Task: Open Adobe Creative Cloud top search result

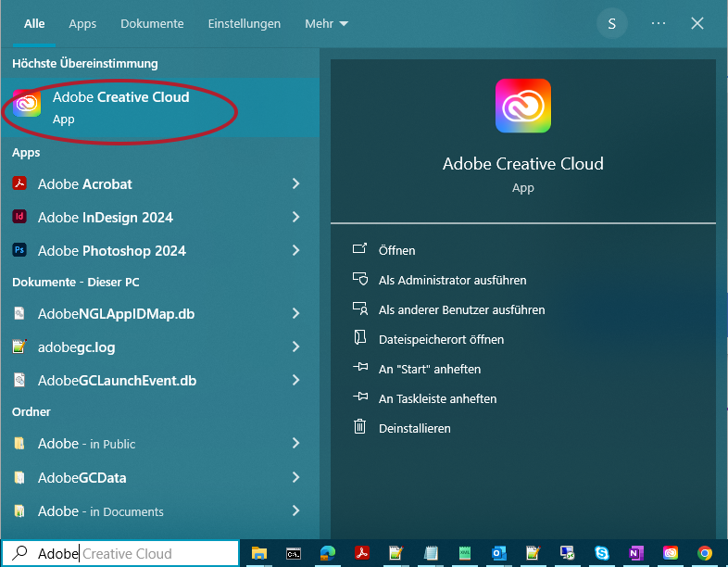Action: click(x=120, y=107)
